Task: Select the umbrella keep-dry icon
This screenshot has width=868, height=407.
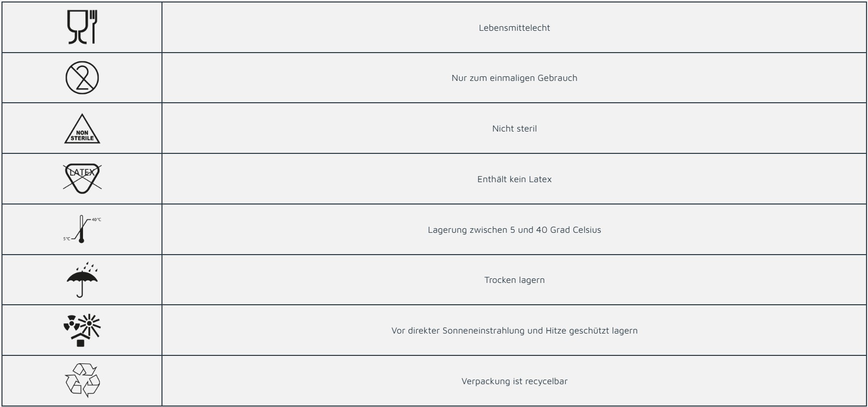Action: click(x=82, y=279)
